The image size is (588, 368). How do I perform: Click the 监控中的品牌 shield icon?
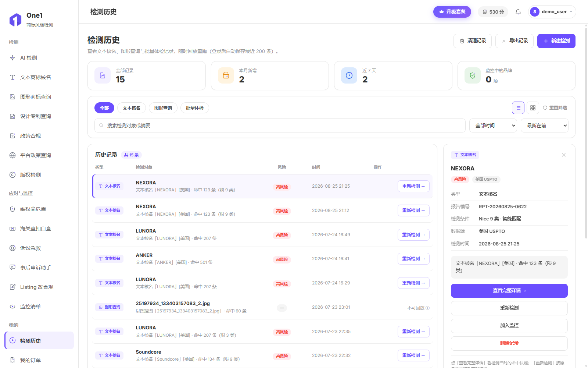pos(473,75)
